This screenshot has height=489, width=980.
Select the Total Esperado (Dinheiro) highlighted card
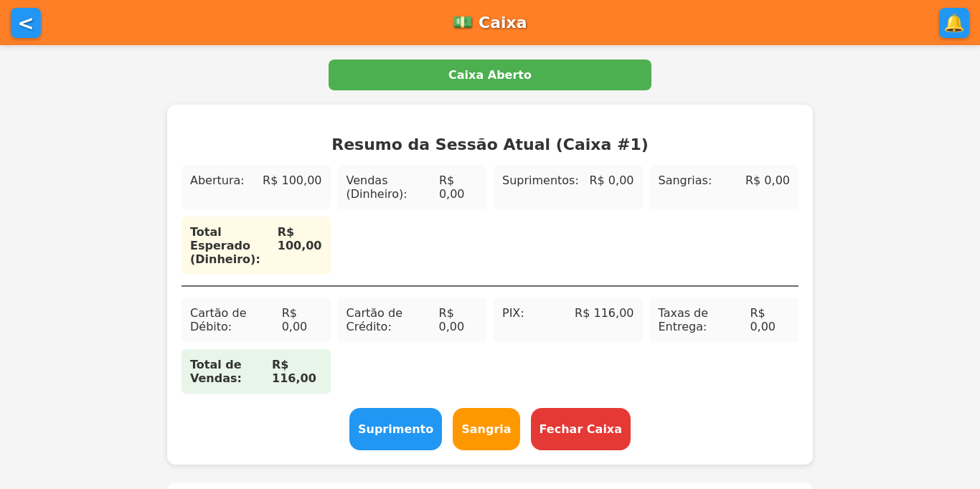[255, 245]
